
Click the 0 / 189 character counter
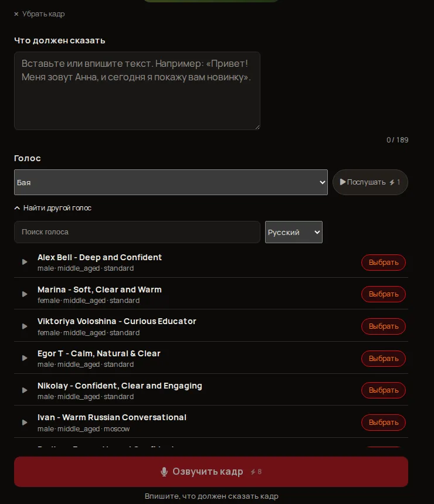[x=397, y=140]
